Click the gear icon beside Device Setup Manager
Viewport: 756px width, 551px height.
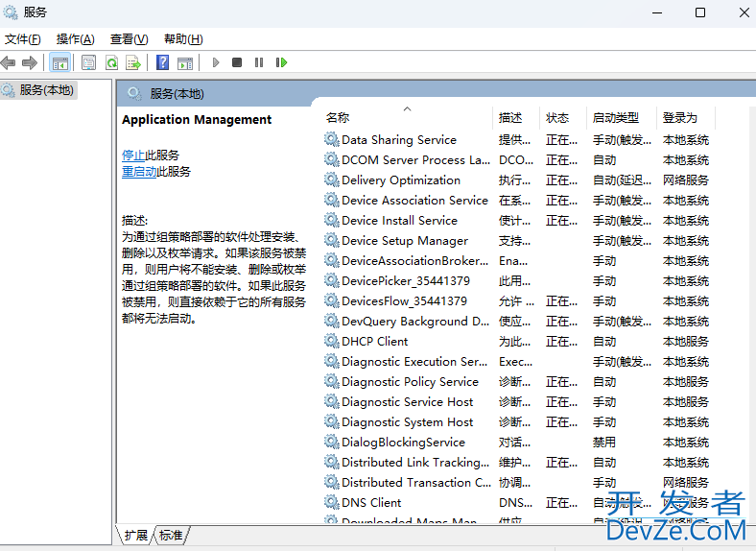click(x=332, y=240)
